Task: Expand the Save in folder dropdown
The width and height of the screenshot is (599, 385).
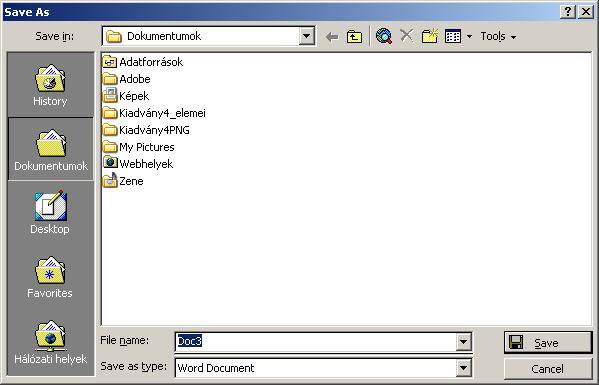Action: (x=306, y=36)
